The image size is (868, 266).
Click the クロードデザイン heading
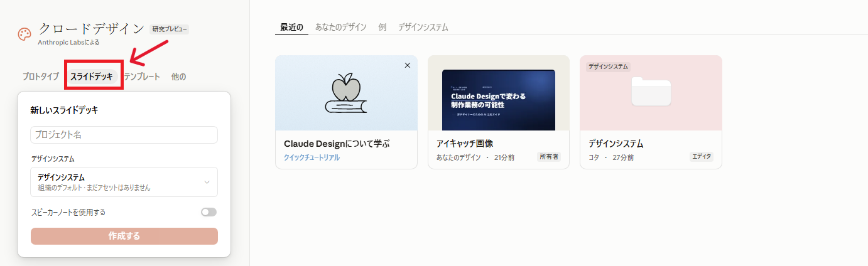tap(92, 28)
